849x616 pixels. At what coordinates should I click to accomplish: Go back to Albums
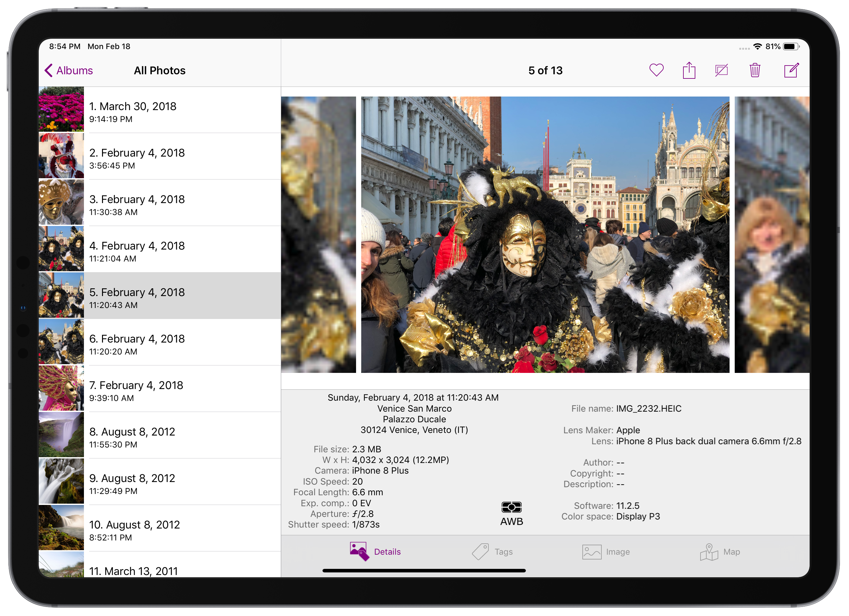69,70
